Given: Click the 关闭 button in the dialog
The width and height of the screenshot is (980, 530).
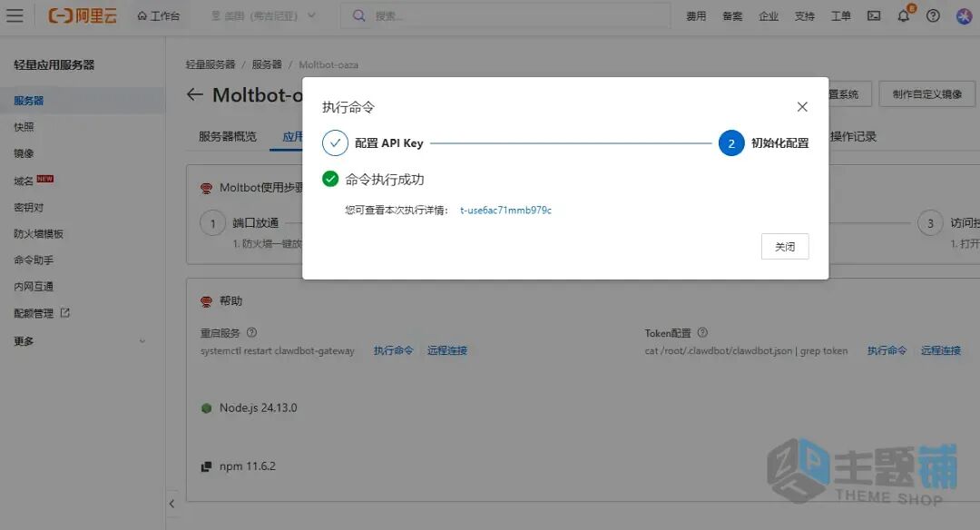Looking at the screenshot, I should 785,246.
